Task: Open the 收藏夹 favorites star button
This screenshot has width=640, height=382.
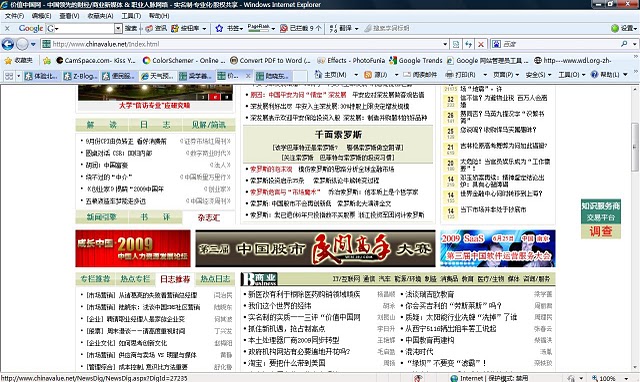Action: click(18, 60)
